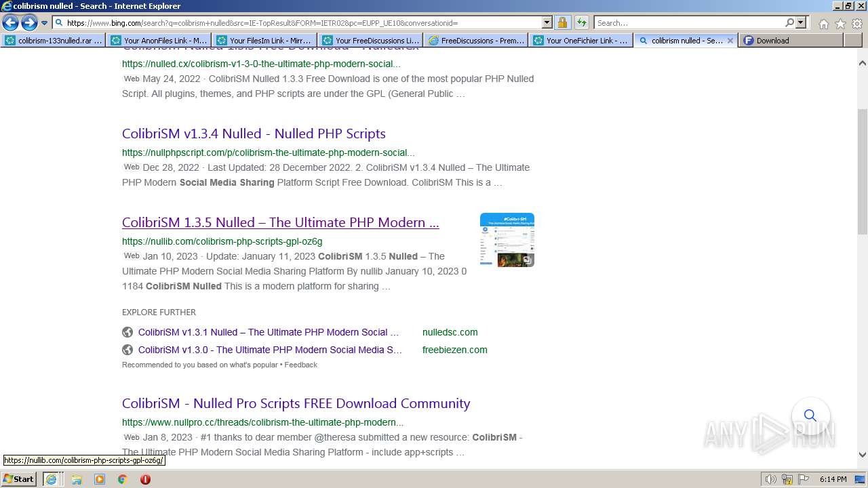Open ColibriSM v1.3.0 explore further link

pos(270,350)
